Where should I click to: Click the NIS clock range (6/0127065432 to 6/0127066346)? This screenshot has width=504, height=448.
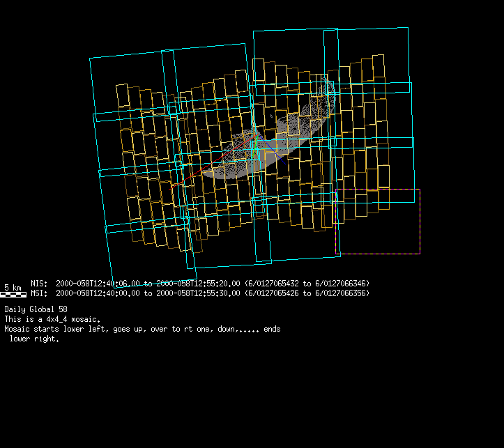(307, 284)
